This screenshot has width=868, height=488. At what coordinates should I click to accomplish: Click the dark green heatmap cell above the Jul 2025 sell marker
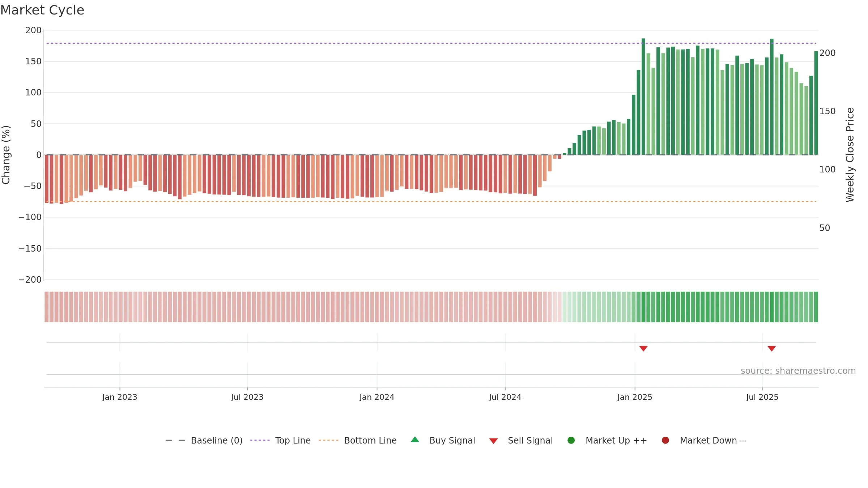point(772,307)
